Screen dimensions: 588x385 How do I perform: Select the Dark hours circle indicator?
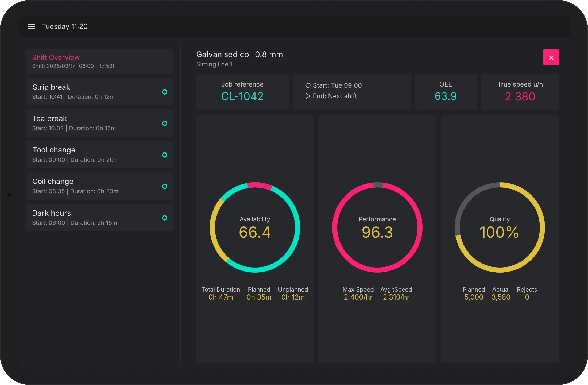pos(165,218)
